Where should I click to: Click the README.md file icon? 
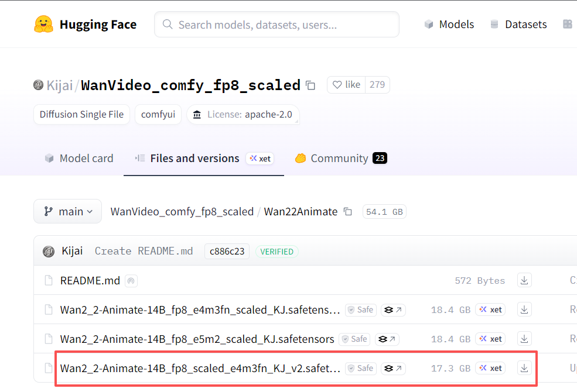click(x=49, y=280)
